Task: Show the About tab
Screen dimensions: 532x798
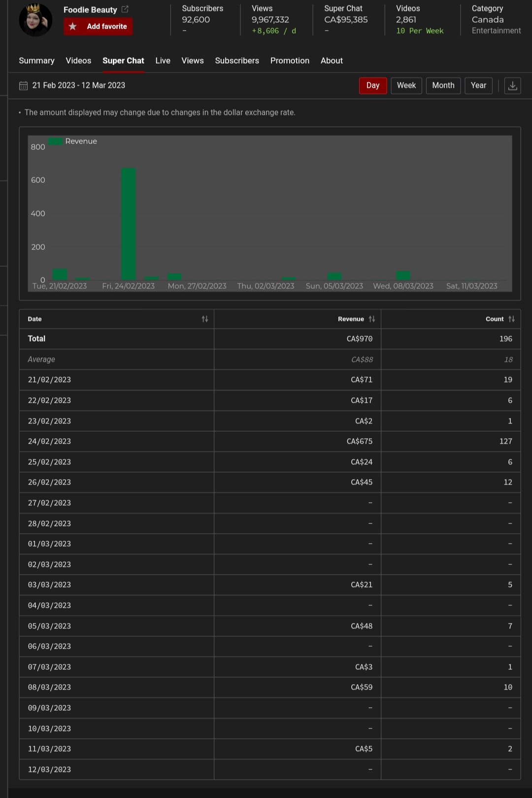Action: (x=332, y=61)
